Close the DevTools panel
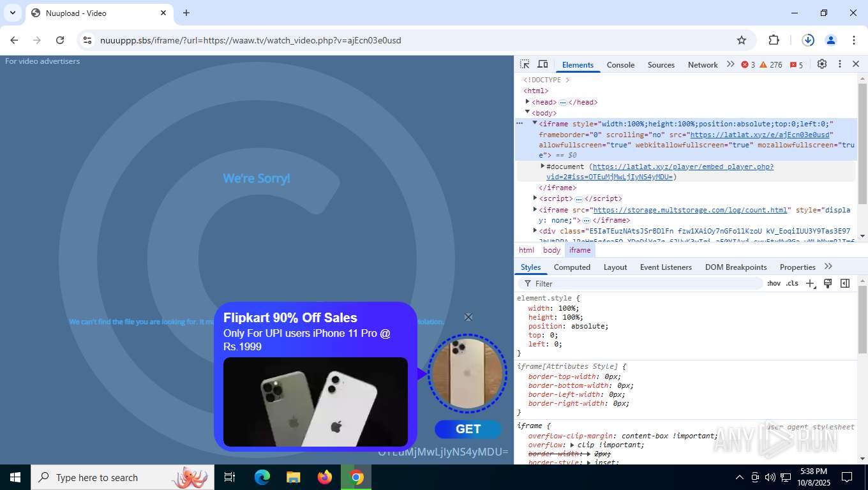Image resolution: width=868 pixels, height=490 pixels. (856, 64)
